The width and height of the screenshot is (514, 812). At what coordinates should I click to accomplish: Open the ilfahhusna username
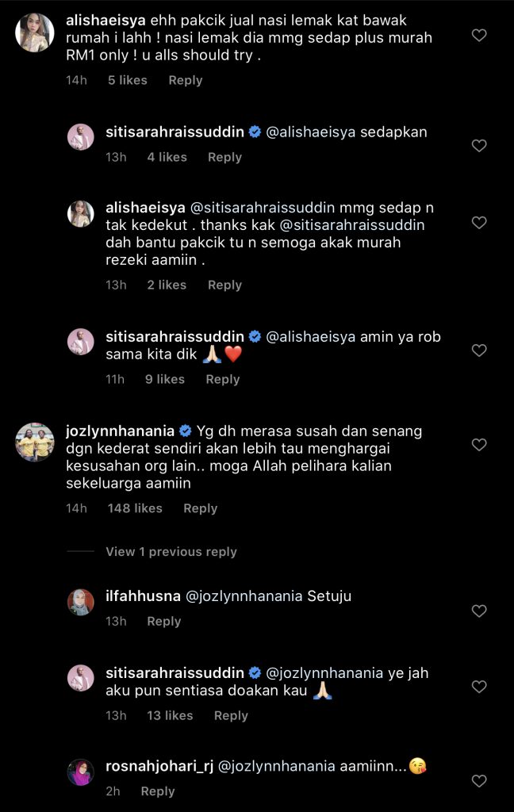143,596
